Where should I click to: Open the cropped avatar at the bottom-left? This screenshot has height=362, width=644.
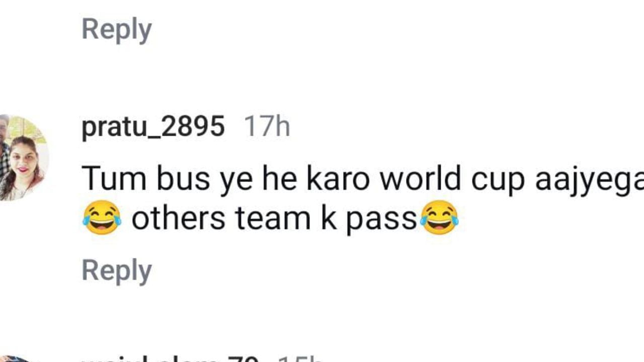pos(15,359)
